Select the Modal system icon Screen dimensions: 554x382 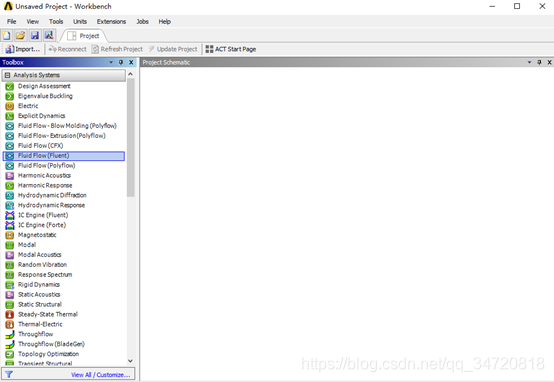click(10, 245)
